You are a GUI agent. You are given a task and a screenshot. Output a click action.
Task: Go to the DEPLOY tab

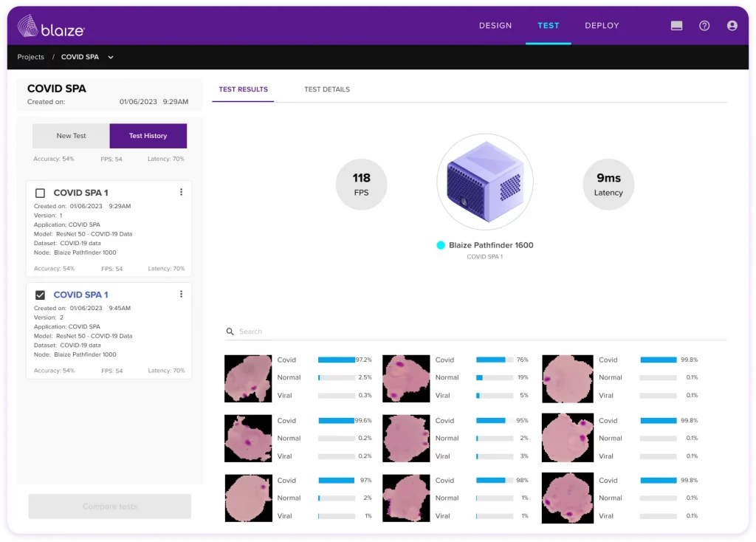click(x=602, y=26)
